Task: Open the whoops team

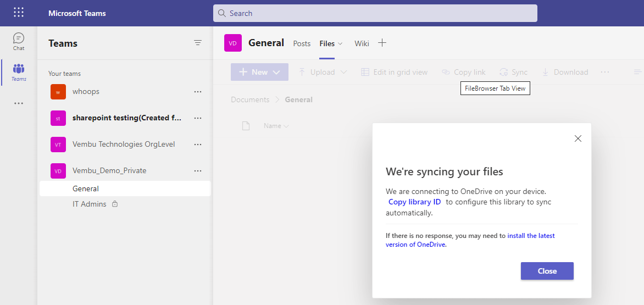Action: (86, 92)
